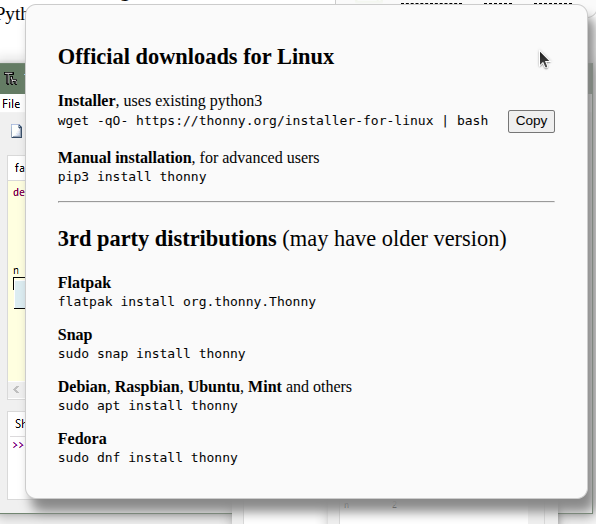Click the Fedora label

(82, 439)
